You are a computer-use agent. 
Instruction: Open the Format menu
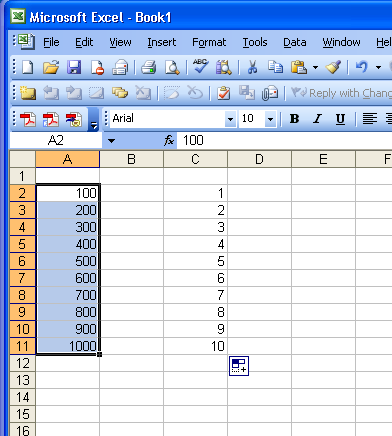point(209,42)
